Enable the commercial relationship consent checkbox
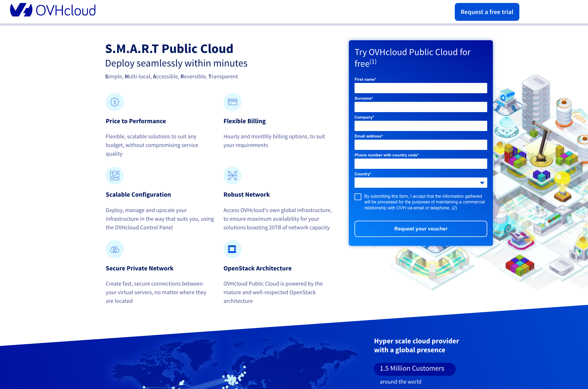The image size is (588, 389). (358, 197)
